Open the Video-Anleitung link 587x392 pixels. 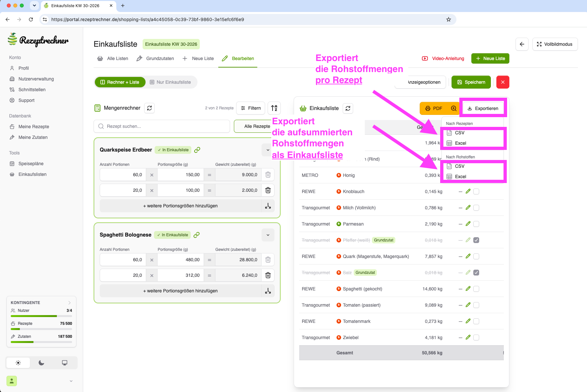click(x=443, y=58)
